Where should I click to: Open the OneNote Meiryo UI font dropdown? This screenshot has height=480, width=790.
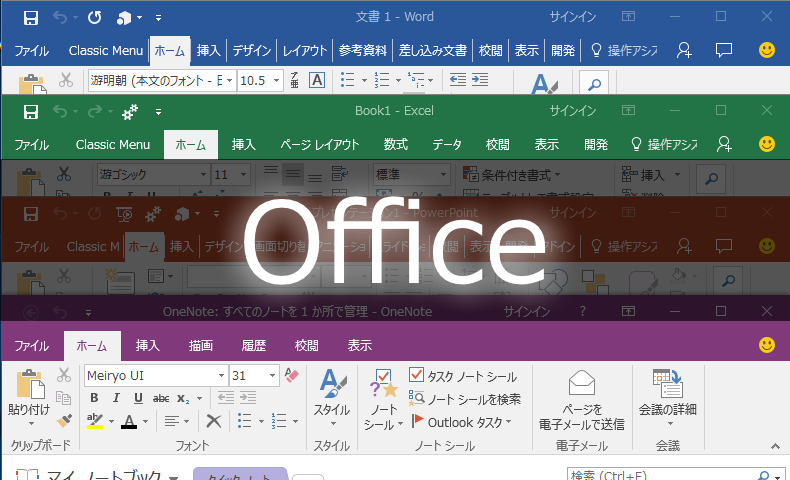[221, 376]
